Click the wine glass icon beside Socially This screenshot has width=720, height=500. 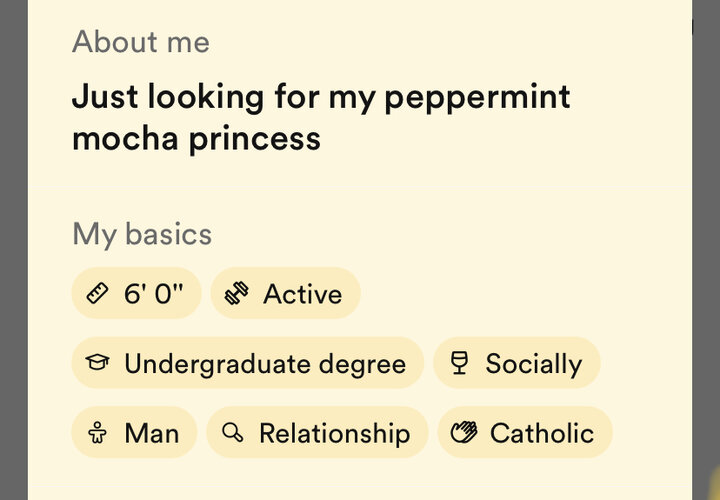click(459, 363)
